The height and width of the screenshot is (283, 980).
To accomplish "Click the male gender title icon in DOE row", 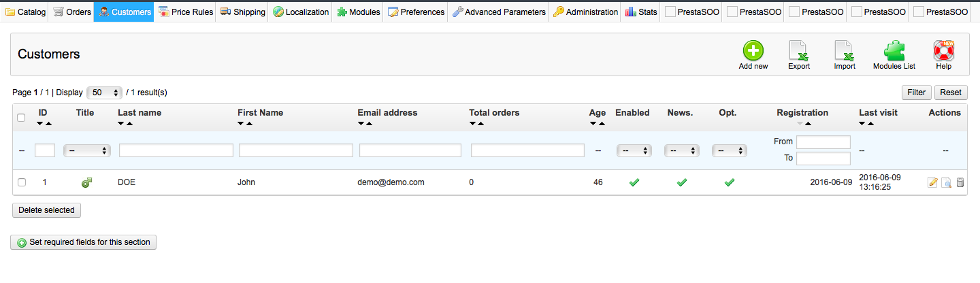I will [x=86, y=182].
